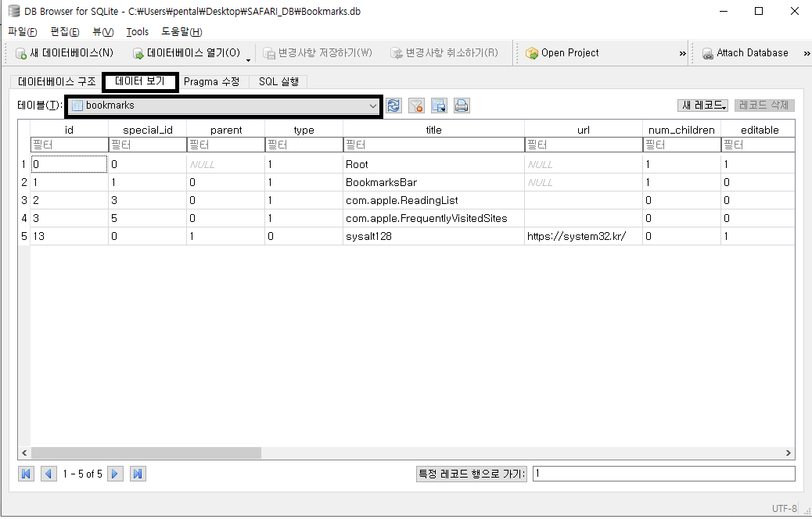This screenshot has height=519, width=812.
Task: Click the 1 - 5 of 5 record count
Action: [82, 474]
